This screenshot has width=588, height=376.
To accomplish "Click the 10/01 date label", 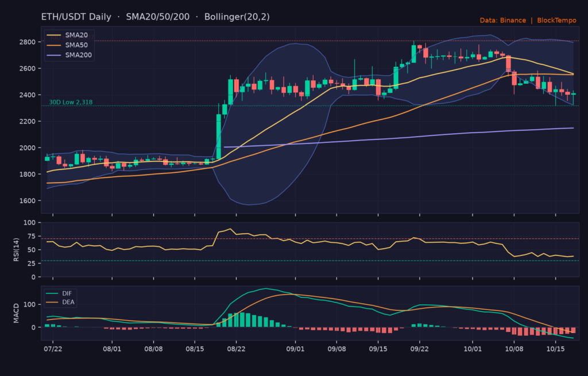I will click(x=473, y=349).
